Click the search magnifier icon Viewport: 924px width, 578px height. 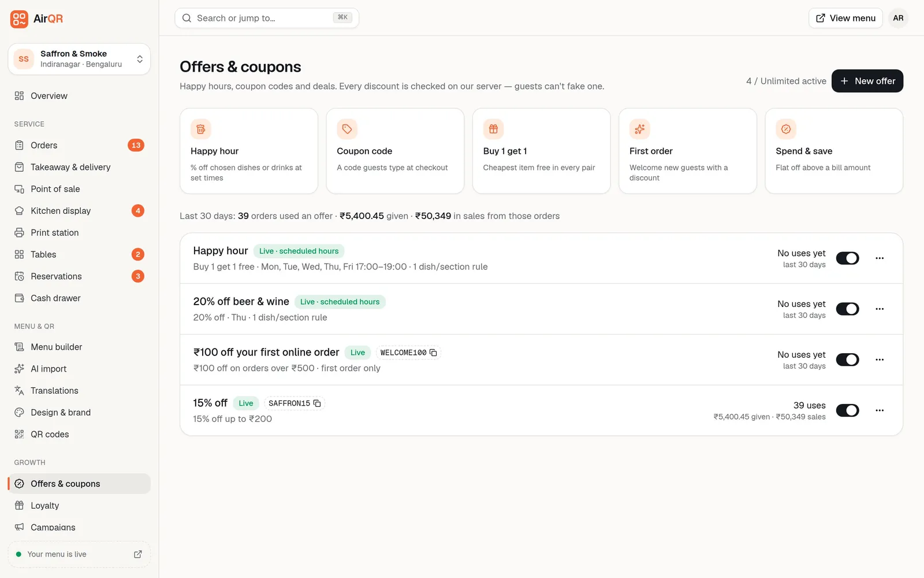pos(187,18)
